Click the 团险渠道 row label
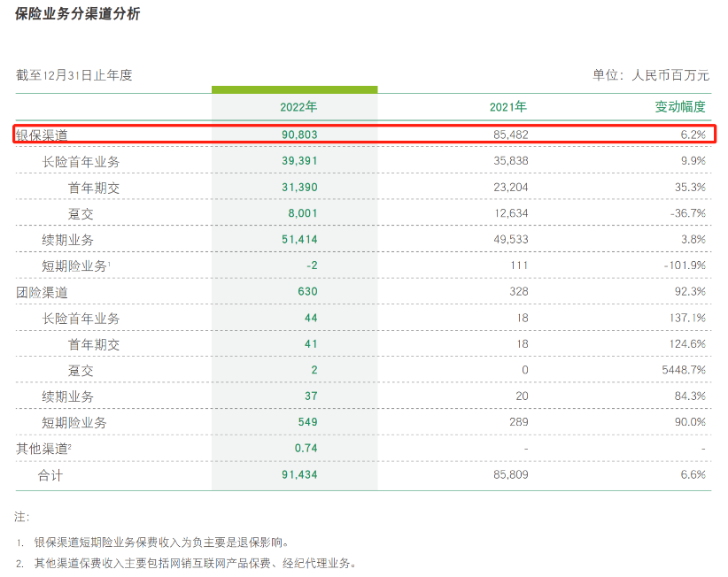This screenshot has height=577, width=728. [42, 291]
